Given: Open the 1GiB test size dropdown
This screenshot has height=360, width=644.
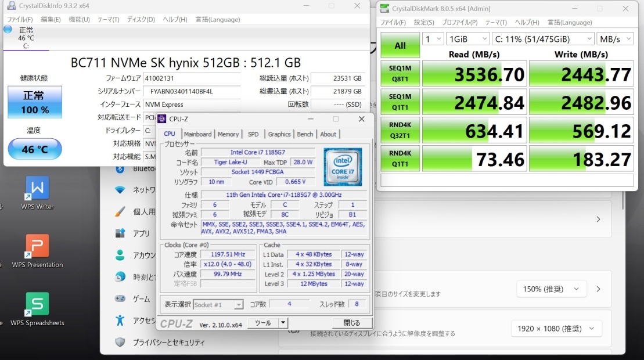Looking at the screenshot, I should 468,39.
